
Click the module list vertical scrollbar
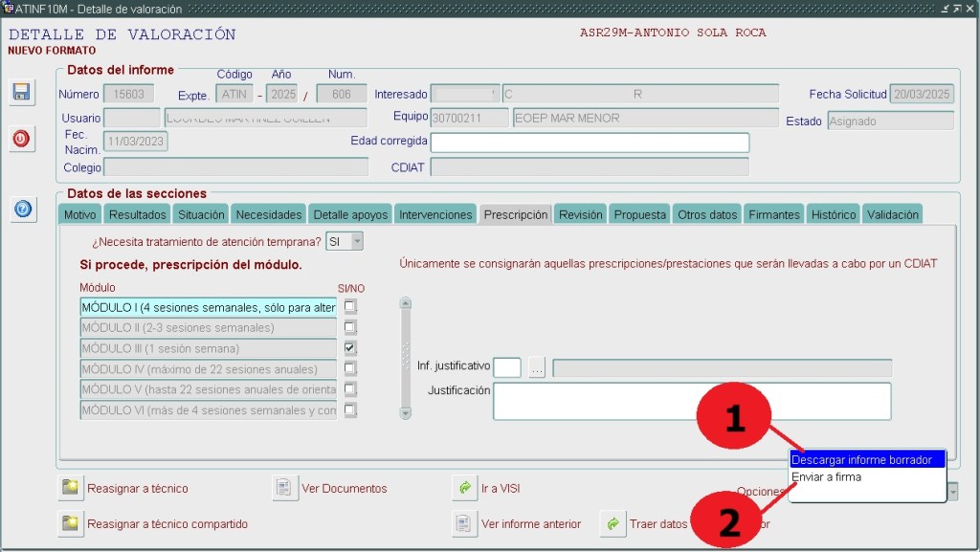(x=405, y=358)
